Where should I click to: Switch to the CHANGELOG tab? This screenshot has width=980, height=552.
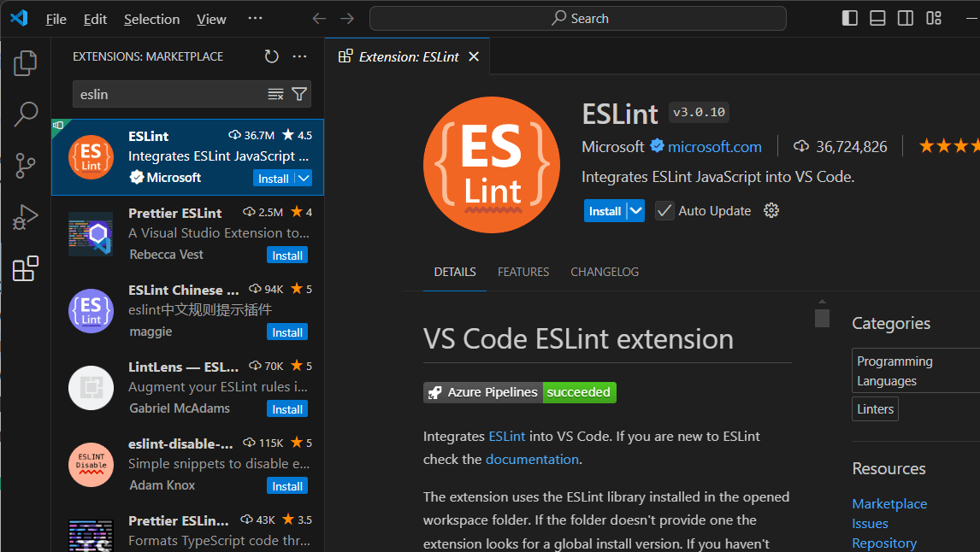point(605,272)
